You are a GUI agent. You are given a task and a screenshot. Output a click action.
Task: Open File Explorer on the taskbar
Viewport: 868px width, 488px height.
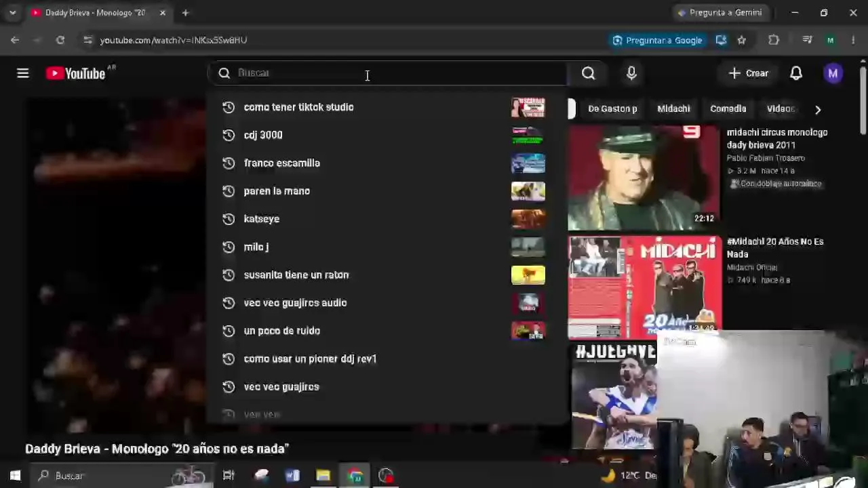point(323,476)
